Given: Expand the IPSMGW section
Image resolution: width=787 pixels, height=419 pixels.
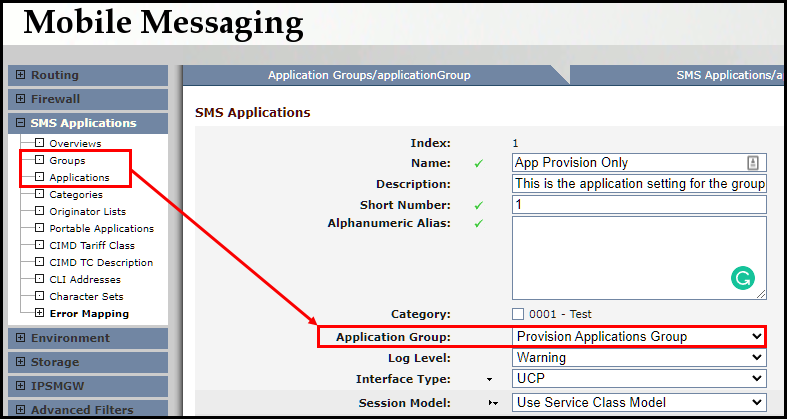Looking at the screenshot, I should [x=20, y=386].
